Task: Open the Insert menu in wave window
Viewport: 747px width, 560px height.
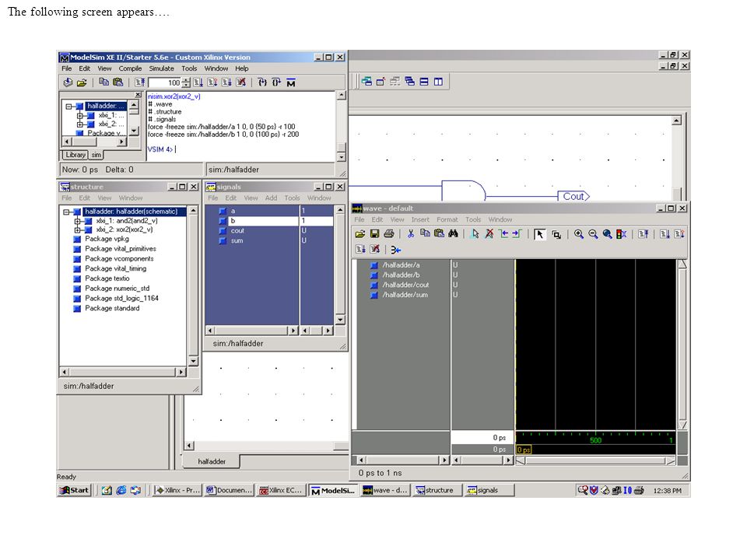Action: tap(420, 219)
